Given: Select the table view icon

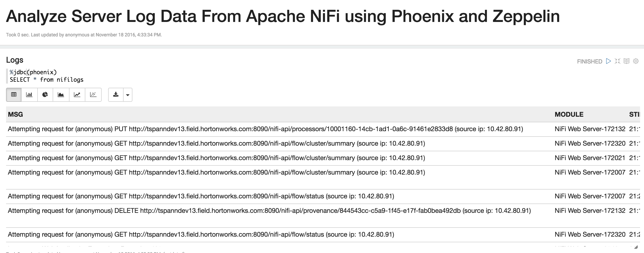Looking at the screenshot, I should pyautogui.click(x=14, y=95).
